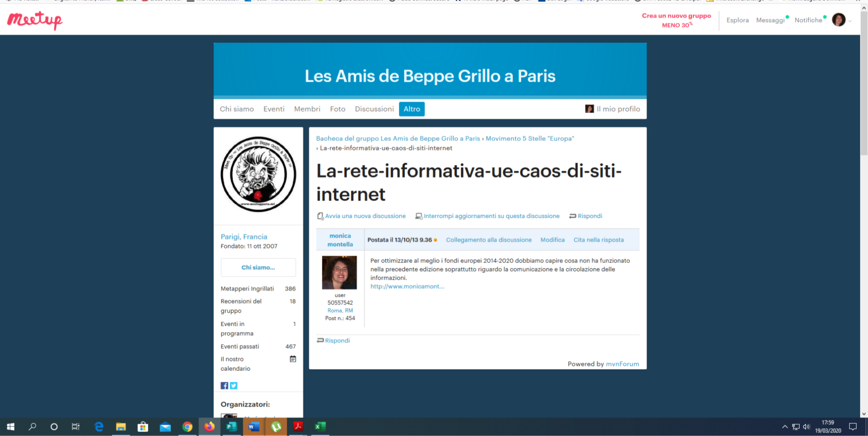The width and height of the screenshot is (868, 436).
Task: Open Windows Start menu
Action: pyautogui.click(x=11, y=426)
